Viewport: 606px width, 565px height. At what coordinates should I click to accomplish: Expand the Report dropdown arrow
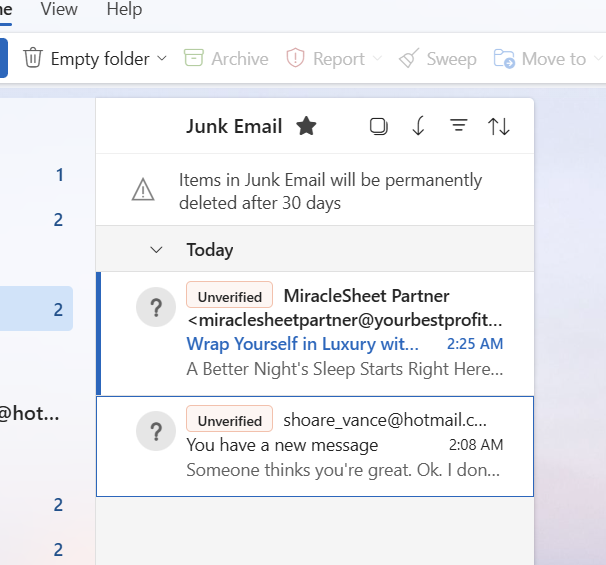click(x=377, y=58)
